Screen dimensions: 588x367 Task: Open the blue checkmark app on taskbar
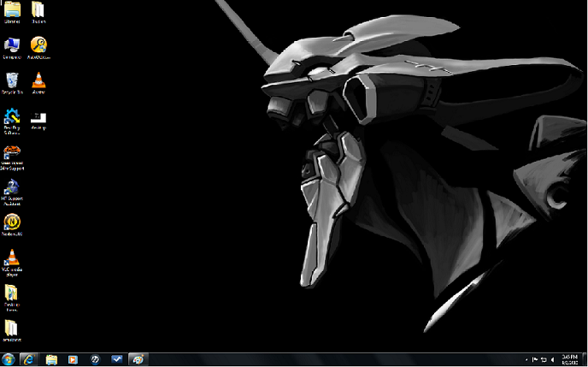[116, 359]
